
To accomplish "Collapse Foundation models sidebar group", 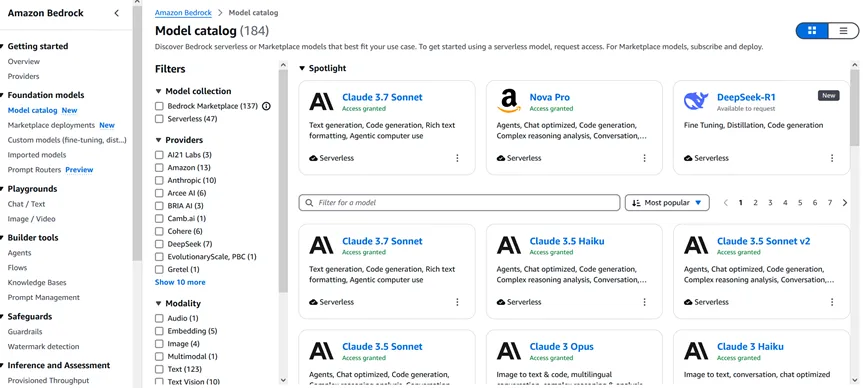I will 3,95.
